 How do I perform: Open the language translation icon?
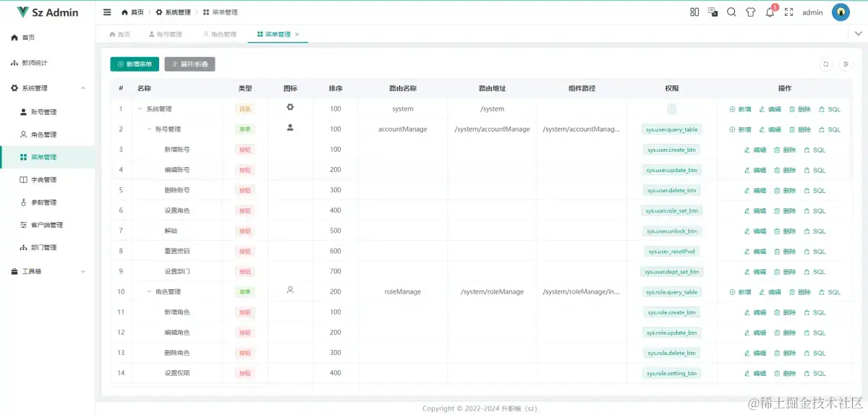point(713,12)
